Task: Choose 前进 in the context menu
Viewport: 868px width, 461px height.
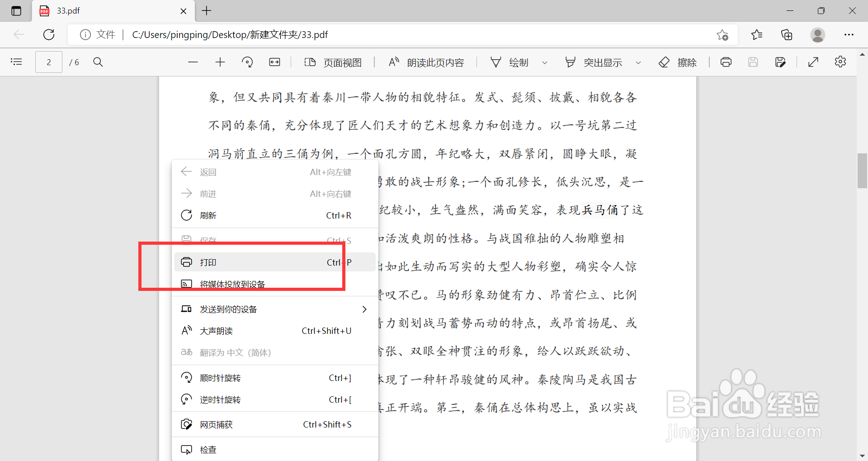Action: pos(275,194)
